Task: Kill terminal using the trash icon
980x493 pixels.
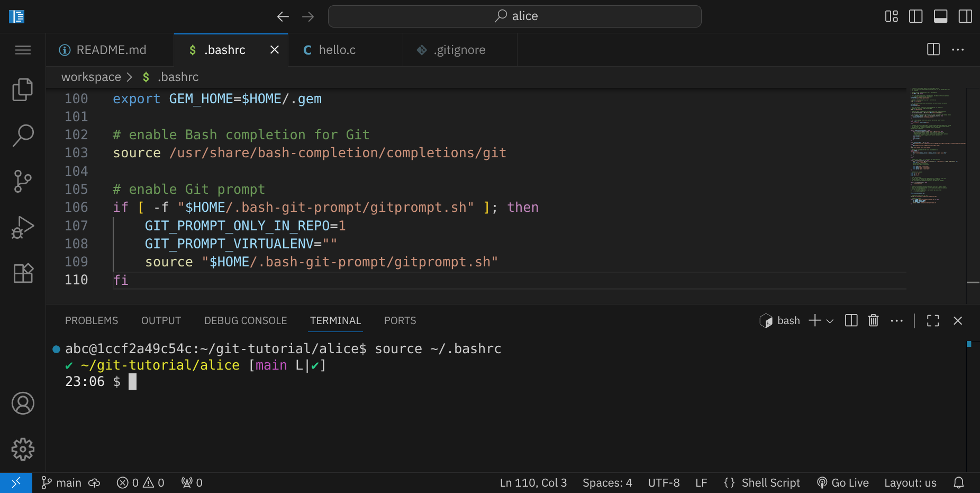Action: [873, 320]
